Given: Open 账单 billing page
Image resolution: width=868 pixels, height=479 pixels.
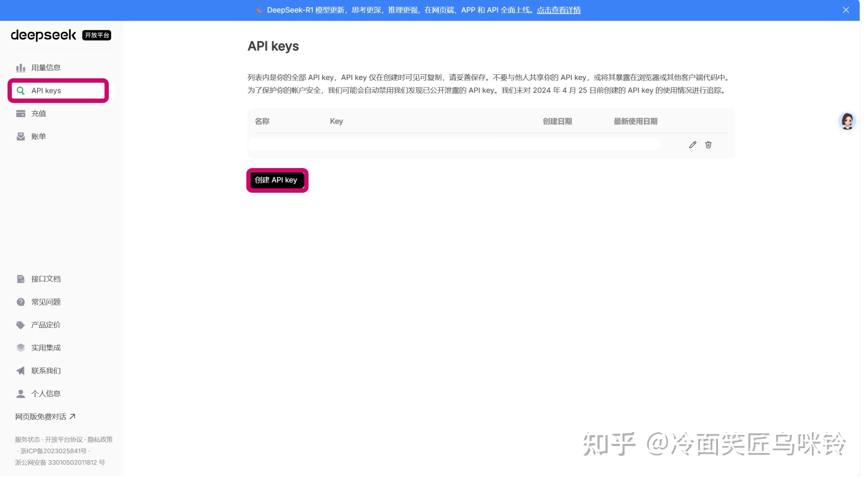Looking at the screenshot, I should [x=39, y=137].
